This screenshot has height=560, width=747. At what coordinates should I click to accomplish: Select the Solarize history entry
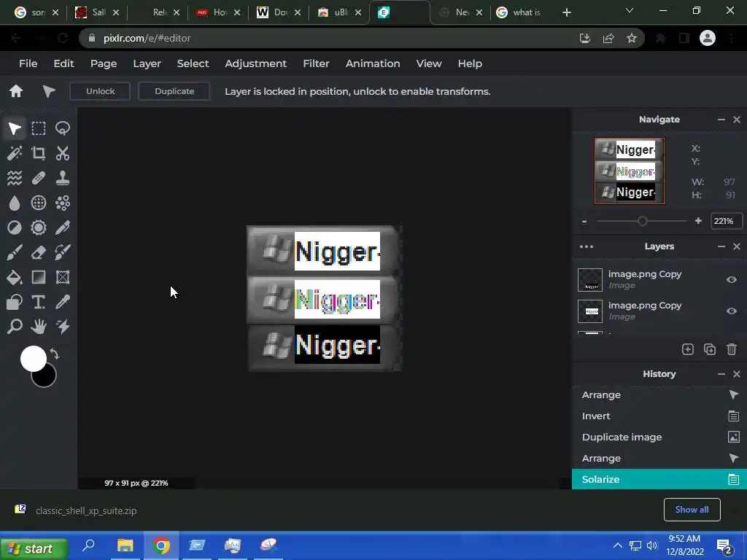[659, 479]
